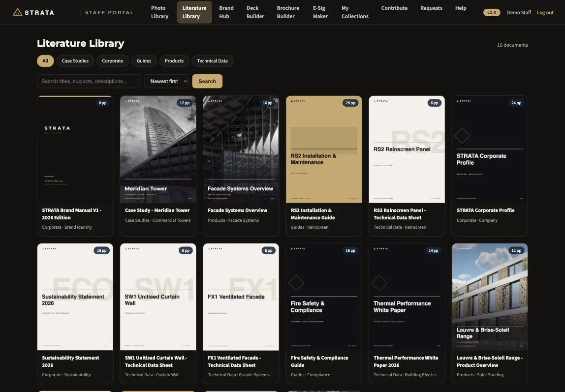Click the Corporate · Sustainability label
Screen dimensions: 565x392
[x=66, y=375]
